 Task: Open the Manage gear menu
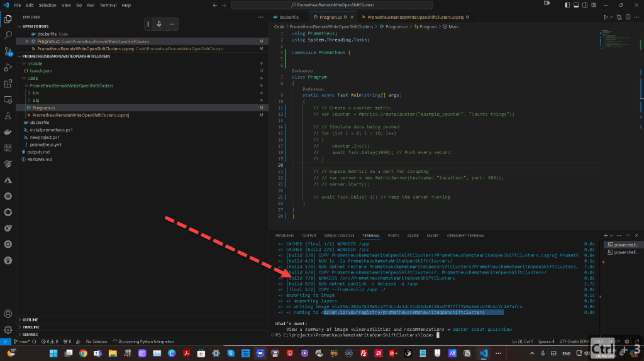pos(8,330)
